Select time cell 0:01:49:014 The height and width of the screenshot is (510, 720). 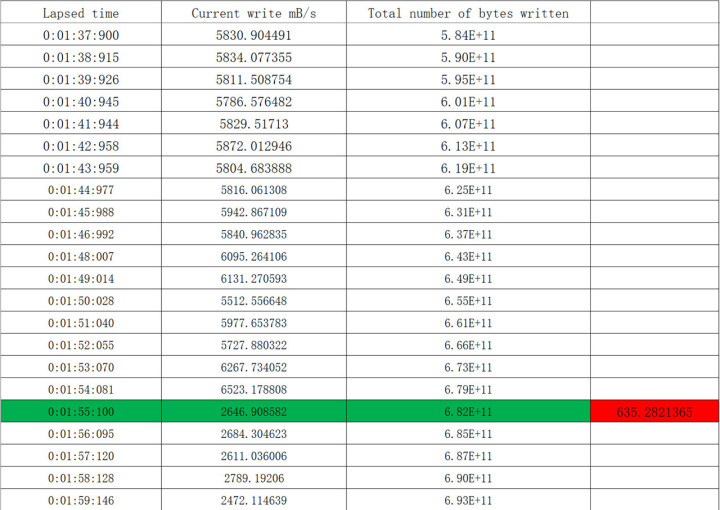pos(81,278)
